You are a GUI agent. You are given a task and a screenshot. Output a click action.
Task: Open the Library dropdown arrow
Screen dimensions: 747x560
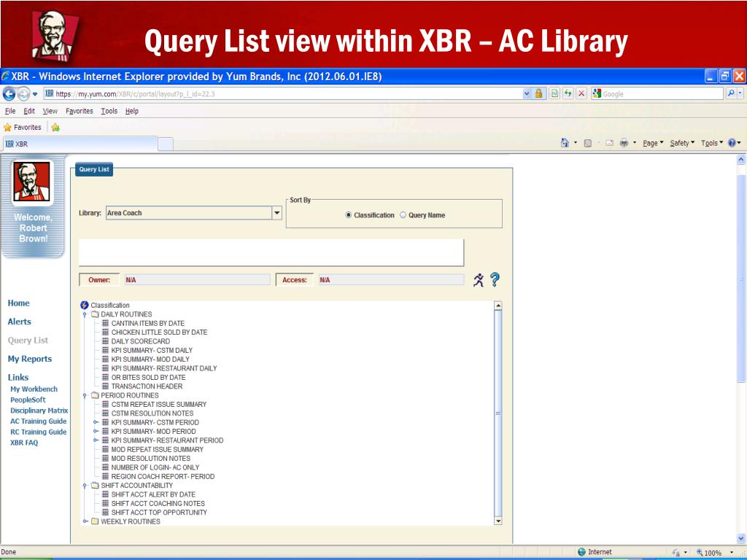point(276,213)
